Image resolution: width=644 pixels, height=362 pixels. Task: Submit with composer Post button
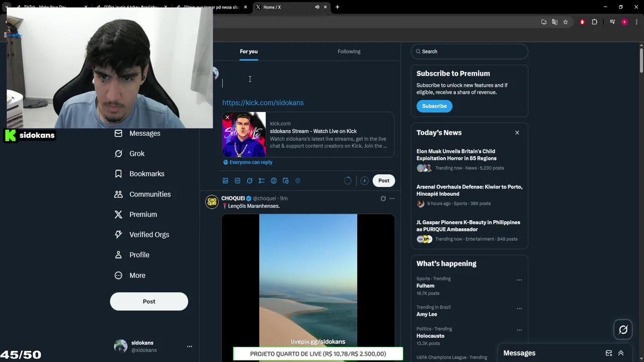[x=384, y=180]
